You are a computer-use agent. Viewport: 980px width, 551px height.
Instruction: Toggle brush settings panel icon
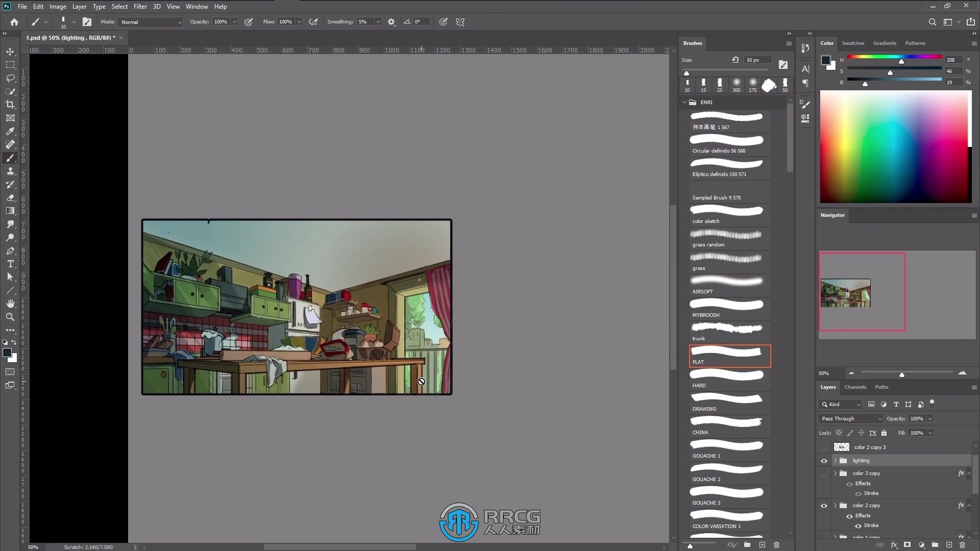[x=87, y=22]
